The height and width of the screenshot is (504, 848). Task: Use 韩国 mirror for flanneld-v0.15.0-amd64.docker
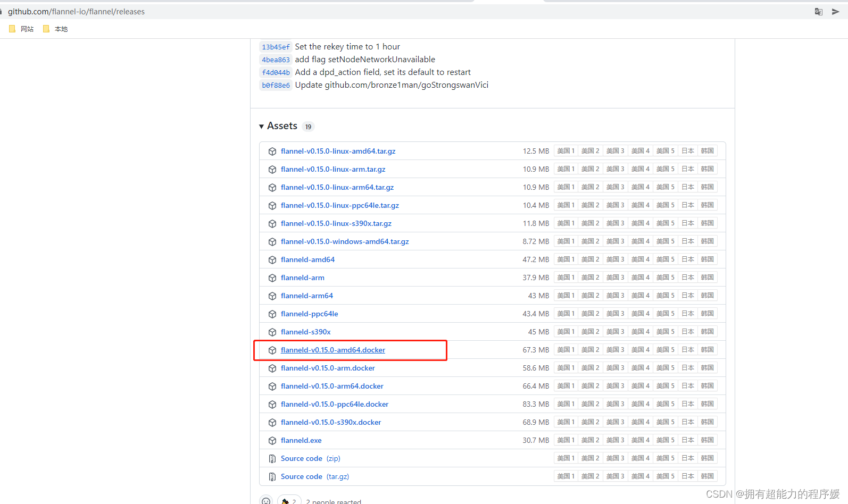tap(708, 350)
